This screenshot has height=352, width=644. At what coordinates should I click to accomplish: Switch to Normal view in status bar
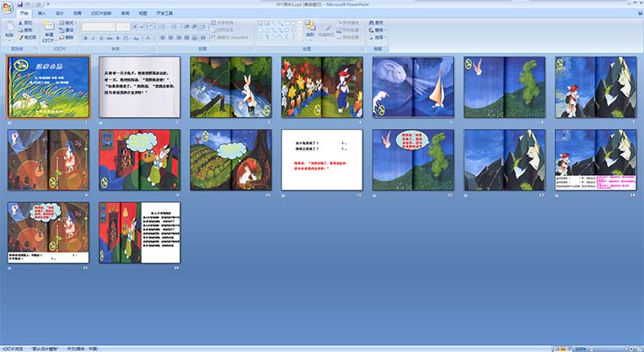557,349
